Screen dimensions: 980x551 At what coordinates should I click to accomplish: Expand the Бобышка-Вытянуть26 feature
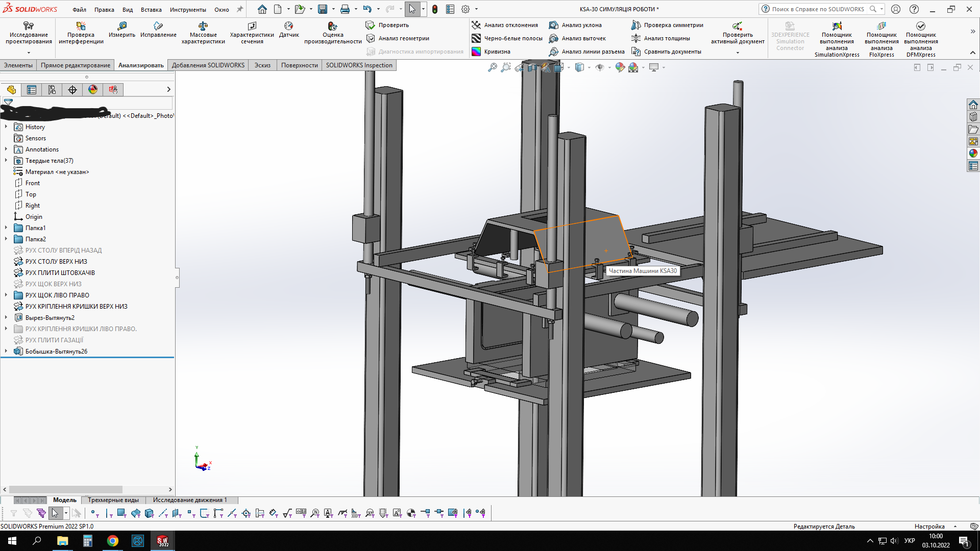6,352
